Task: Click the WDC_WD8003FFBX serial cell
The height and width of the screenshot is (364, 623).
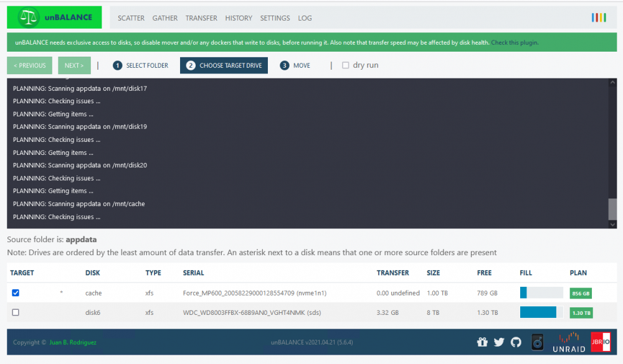Action: tap(252, 312)
